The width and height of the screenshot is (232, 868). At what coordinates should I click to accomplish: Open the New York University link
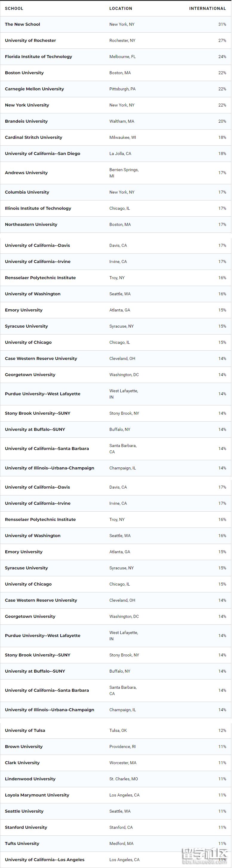[x=27, y=105]
